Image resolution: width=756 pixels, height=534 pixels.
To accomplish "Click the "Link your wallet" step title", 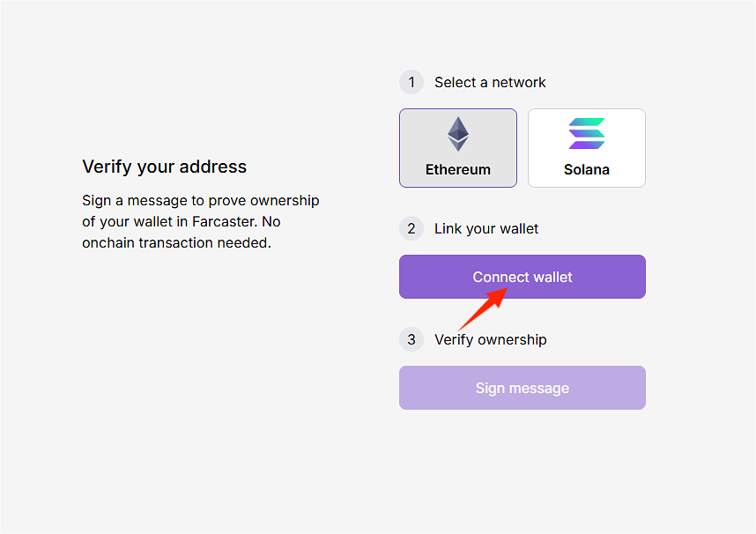I will coord(486,229).
